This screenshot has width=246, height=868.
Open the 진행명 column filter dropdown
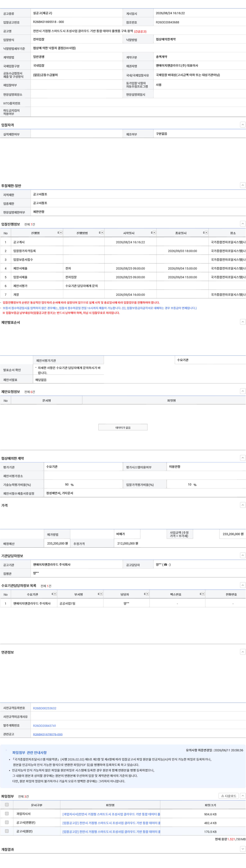[61, 233]
